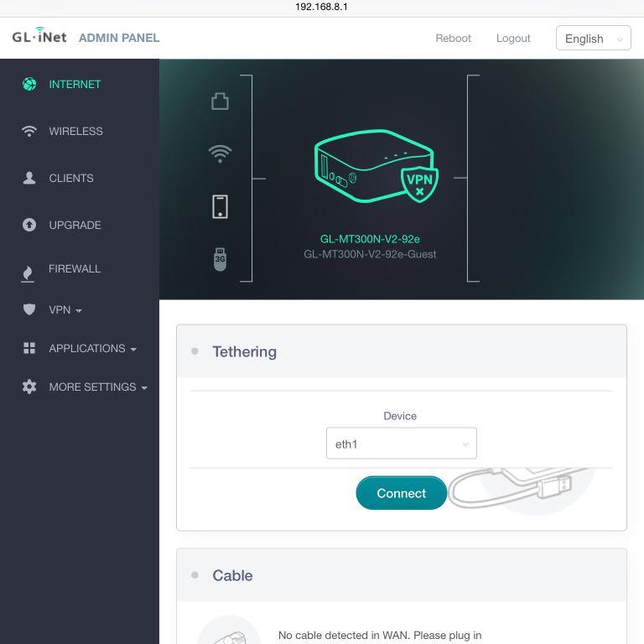Open the Device eth1 dropdown
Viewport: 644px width, 644px height.
401,444
